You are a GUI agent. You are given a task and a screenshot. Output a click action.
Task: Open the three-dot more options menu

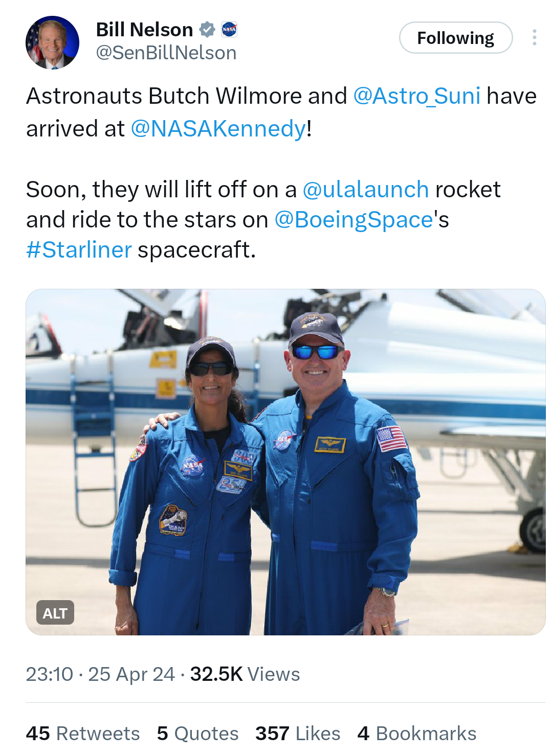pyautogui.click(x=534, y=37)
